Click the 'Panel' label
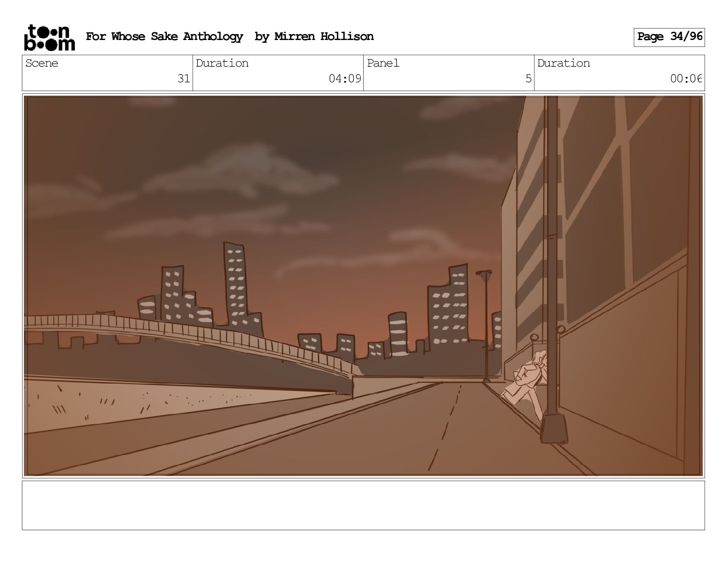This screenshot has height=563, width=728. coord(383,63)
